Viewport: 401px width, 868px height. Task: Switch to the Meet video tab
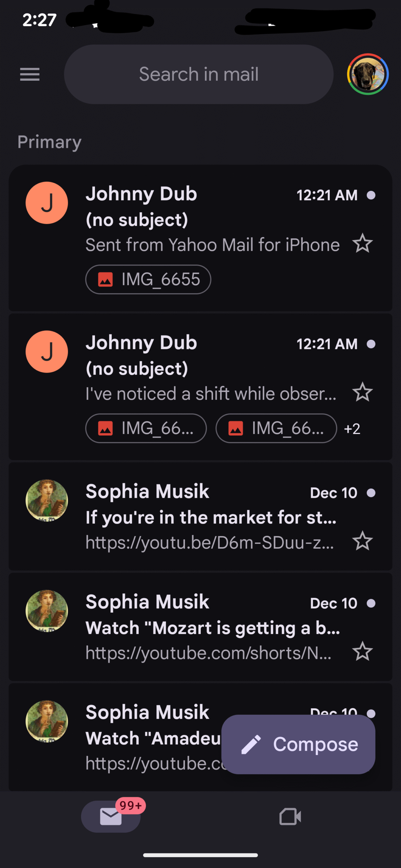pos(290,816)
